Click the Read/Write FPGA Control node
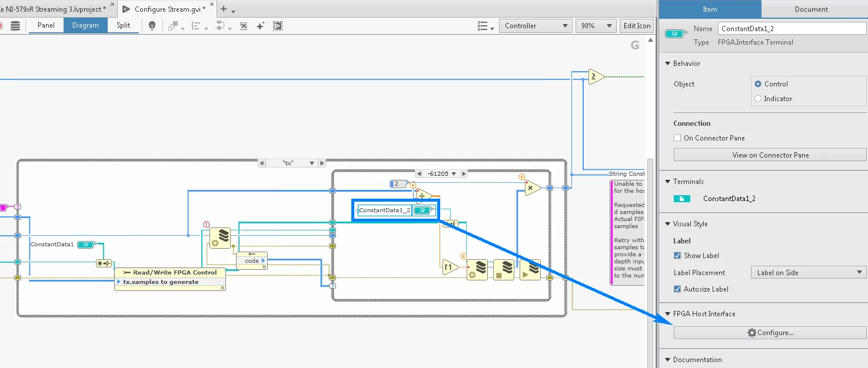 point(169,272)
